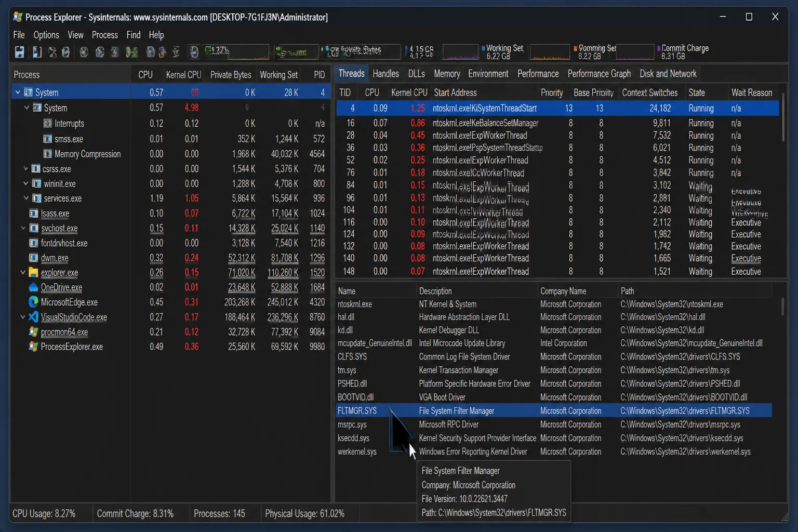Open the Options menu

pos(46,35)
